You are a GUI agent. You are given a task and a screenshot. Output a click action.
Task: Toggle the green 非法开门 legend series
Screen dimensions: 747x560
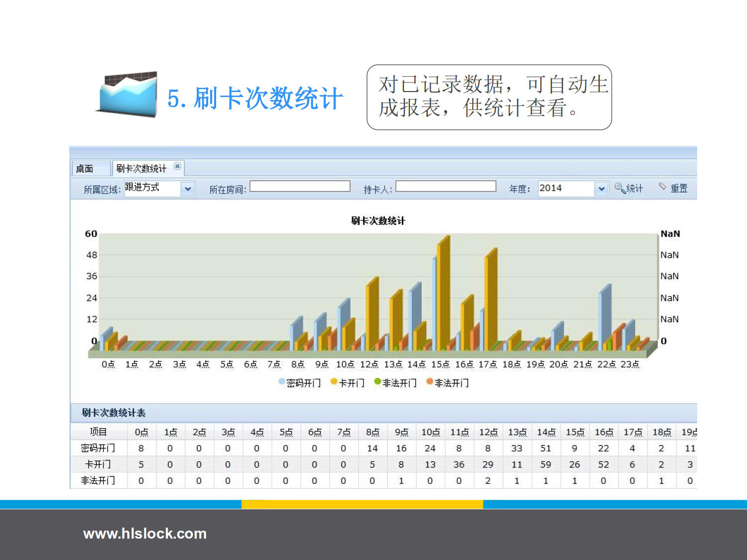click(395, 383)
